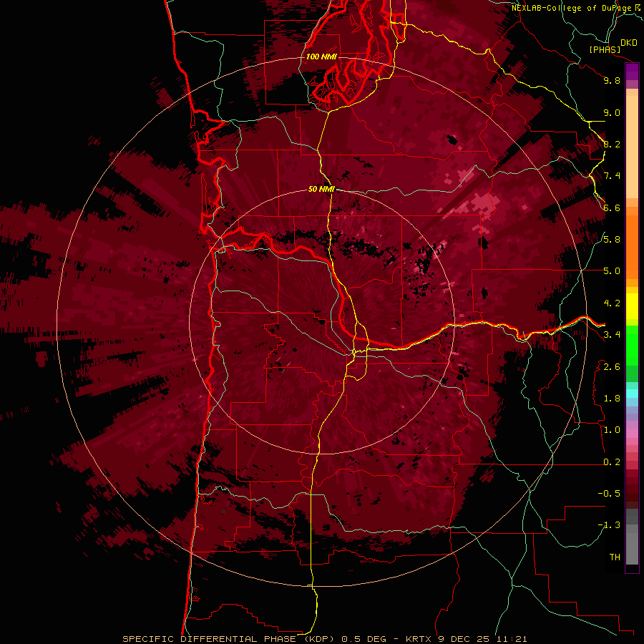Click the 8.2 legend value
Viewport: 644px width, 644px height.
tap(612, 144)
